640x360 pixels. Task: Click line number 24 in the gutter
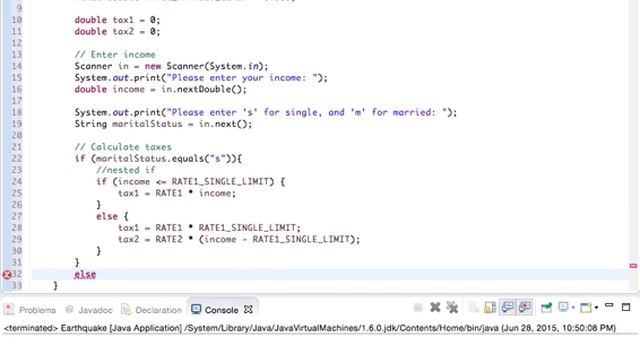pyautogui.click(x=17, y=182)
